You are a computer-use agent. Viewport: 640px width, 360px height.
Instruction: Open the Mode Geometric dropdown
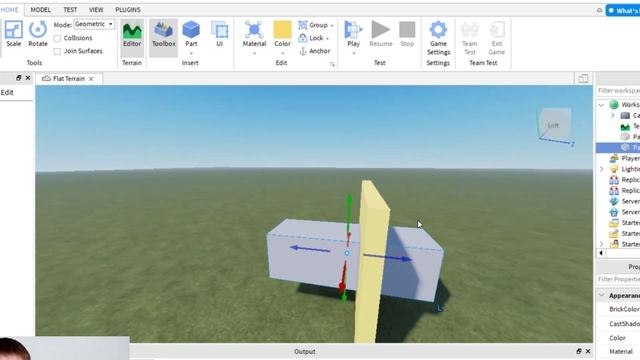[x=94, y=24]
